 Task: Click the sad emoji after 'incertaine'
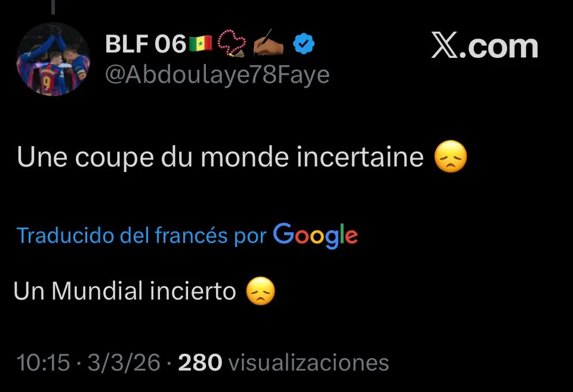(x=451, y=156)
